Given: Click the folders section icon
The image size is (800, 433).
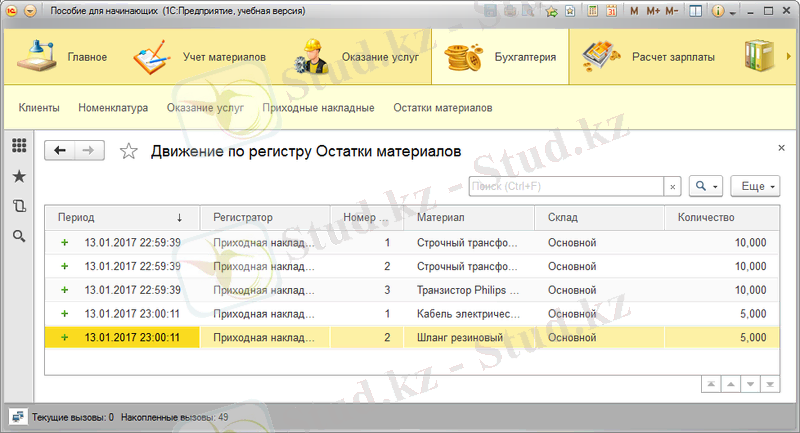Looking at the screenshot, I should tap(759, 56).
